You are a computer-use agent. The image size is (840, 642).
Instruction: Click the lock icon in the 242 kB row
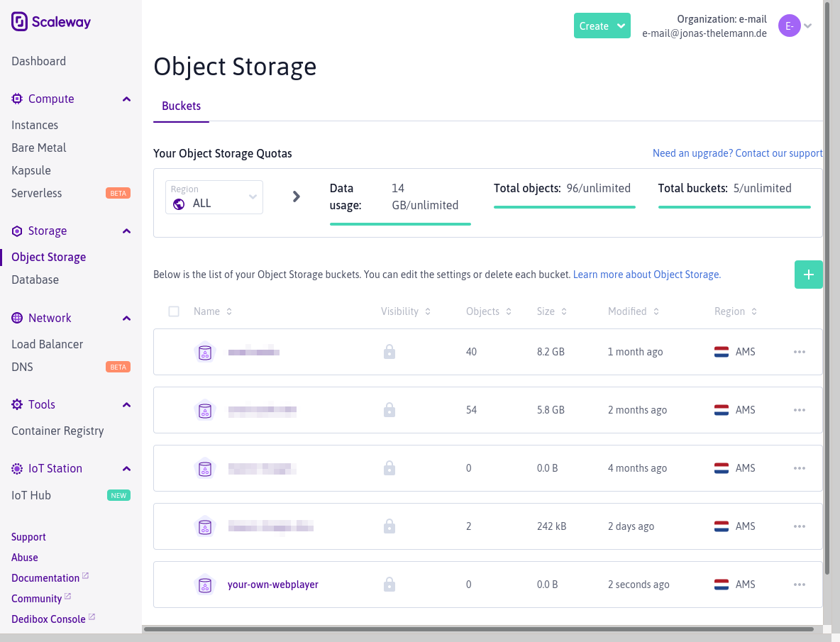click(389, 526)
